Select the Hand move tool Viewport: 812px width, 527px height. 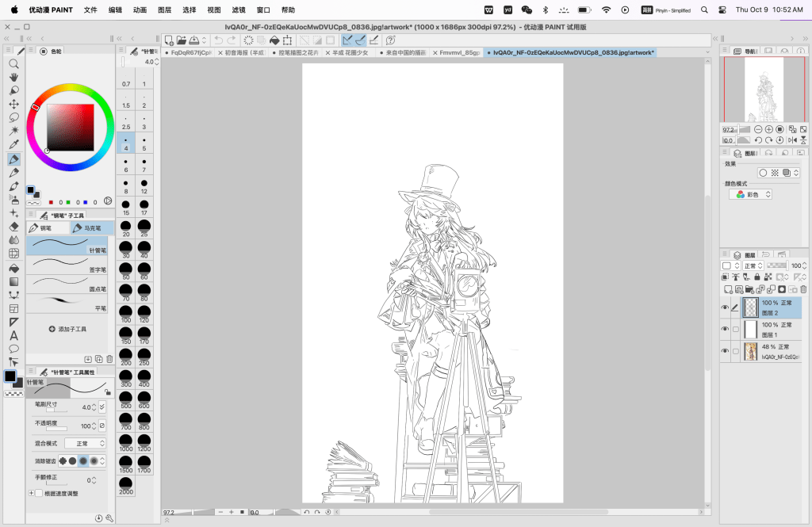(x=13, y=77)
